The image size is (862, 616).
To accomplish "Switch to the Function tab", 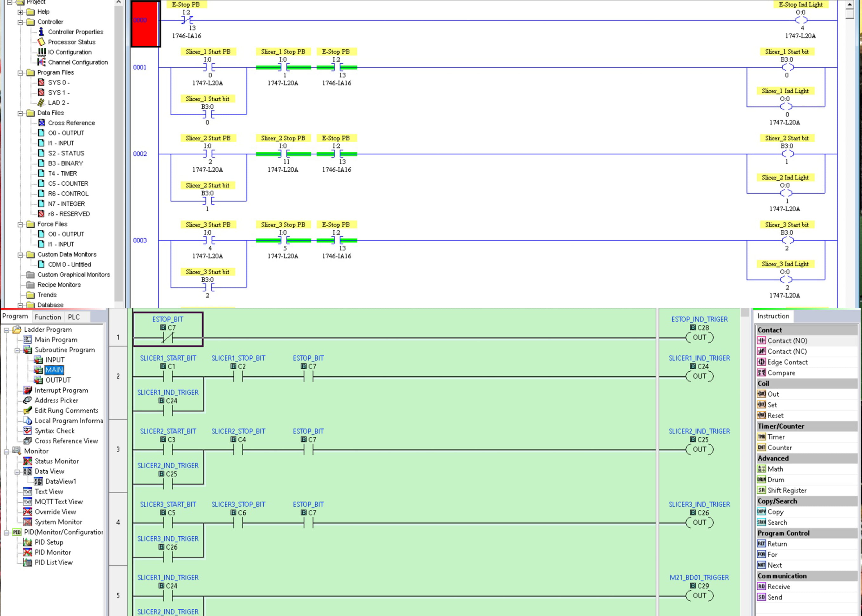I will click(x=48, y=317).
